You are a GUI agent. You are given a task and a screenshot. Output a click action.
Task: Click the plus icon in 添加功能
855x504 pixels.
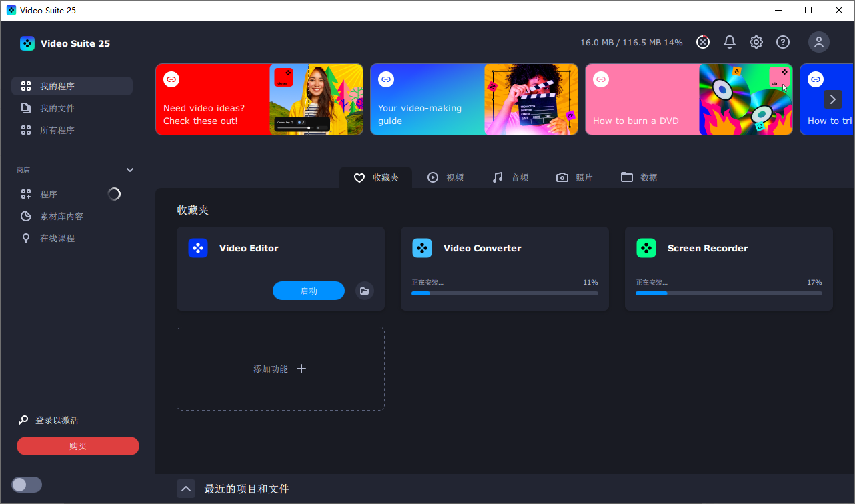click(x=301, y=369)
